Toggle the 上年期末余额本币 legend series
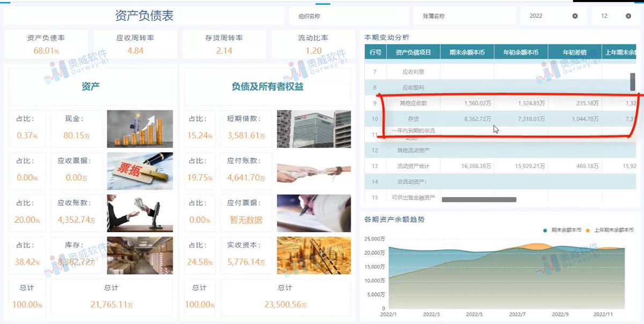 [609, 230]
